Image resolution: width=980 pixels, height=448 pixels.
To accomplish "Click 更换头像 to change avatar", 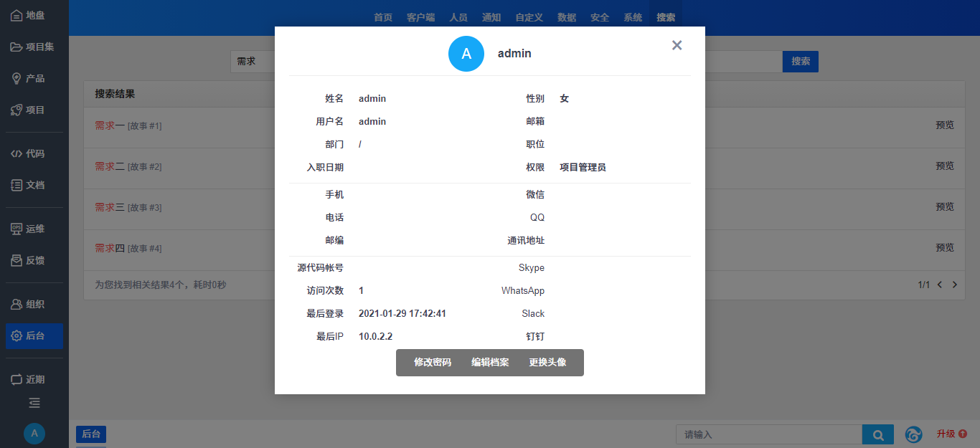I will point(547,362).
